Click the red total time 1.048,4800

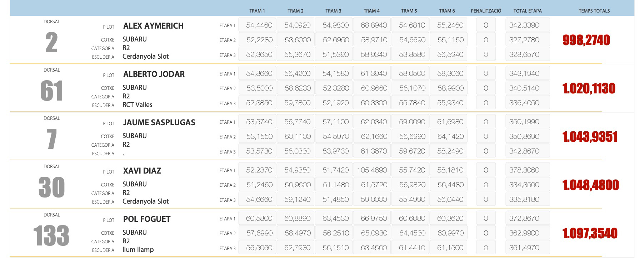point(590,185)
